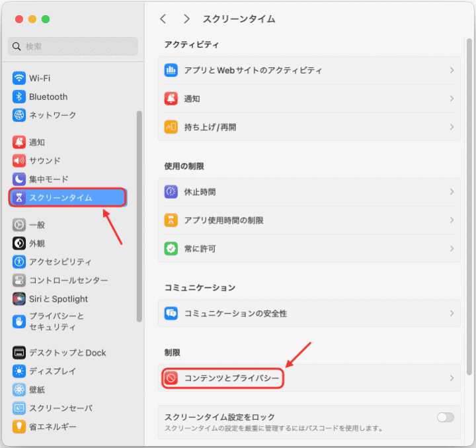Image resolution: width=476 pixels, height=448 pixels.
Task: Open アプリ使用時間の制限 label
Action: tap(223, 220)
